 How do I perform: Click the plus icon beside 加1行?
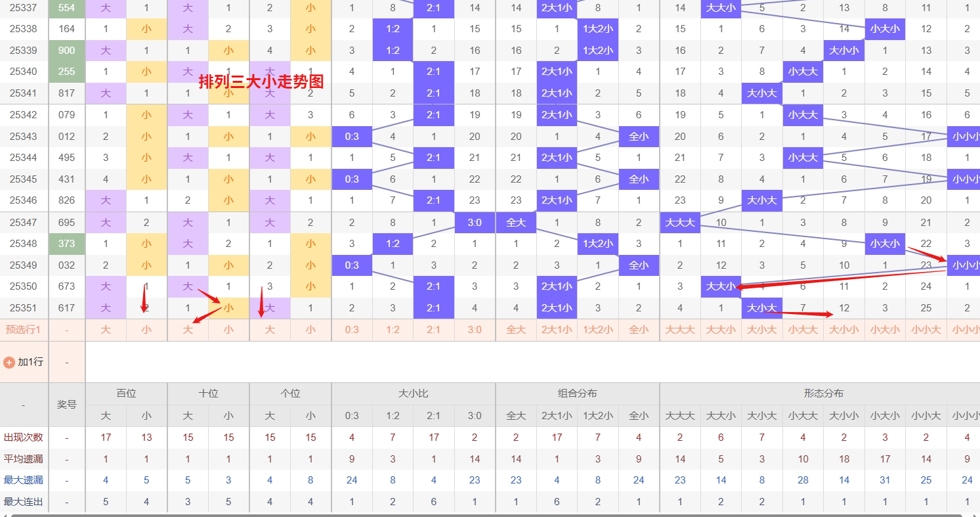(x=9, y=362)
